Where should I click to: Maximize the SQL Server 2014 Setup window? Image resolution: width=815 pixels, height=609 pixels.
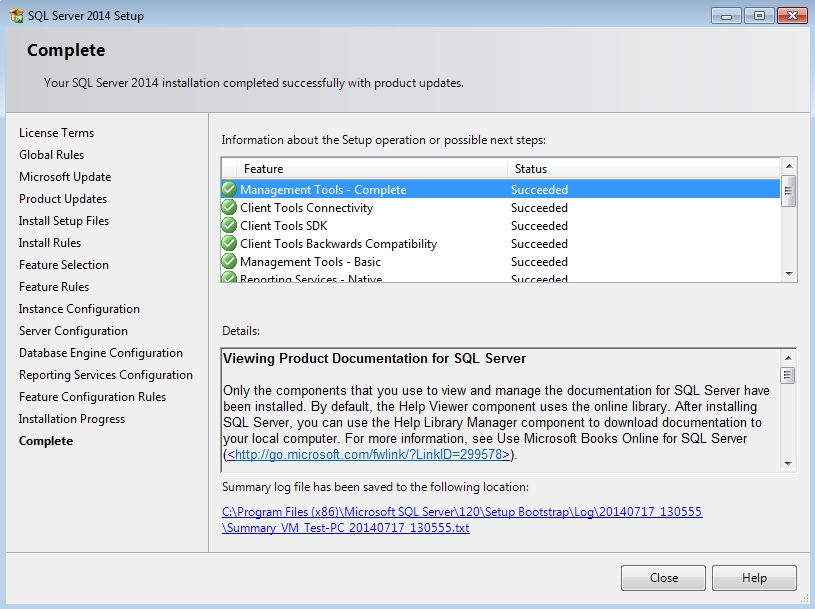[x=758, y=15]
